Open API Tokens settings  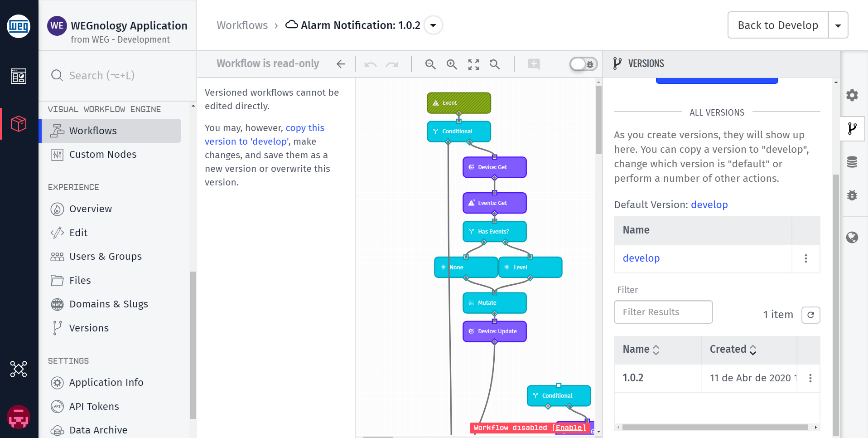94,407
